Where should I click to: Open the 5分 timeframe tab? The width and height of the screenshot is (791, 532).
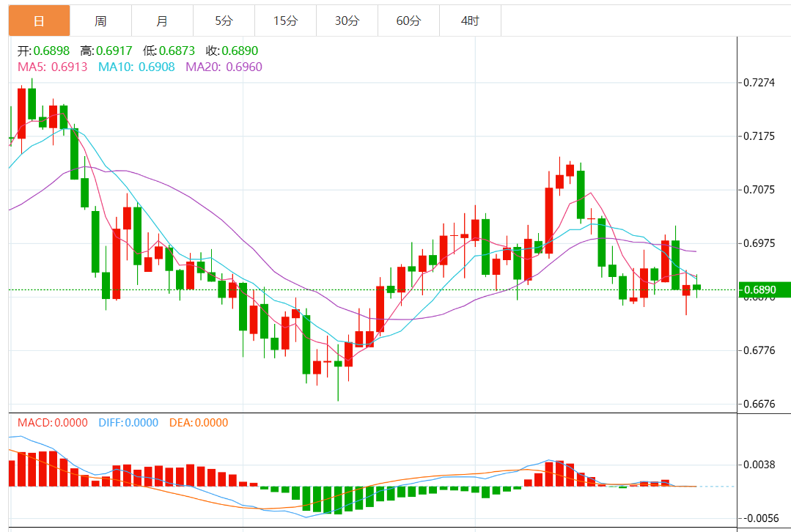click(224, 21)
